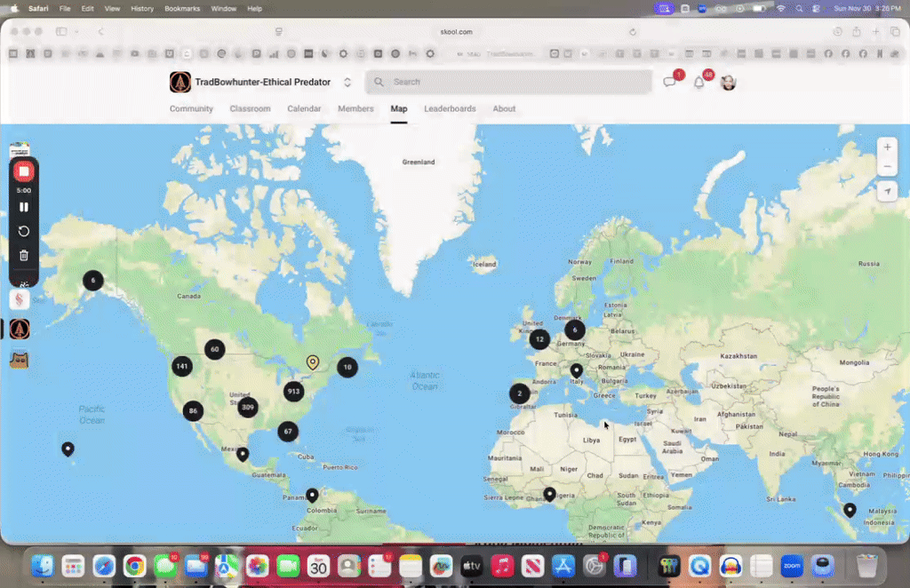Viewport: 910px width, 588px height.
Task: Zoom in on the map
Action: coord(887,147)
